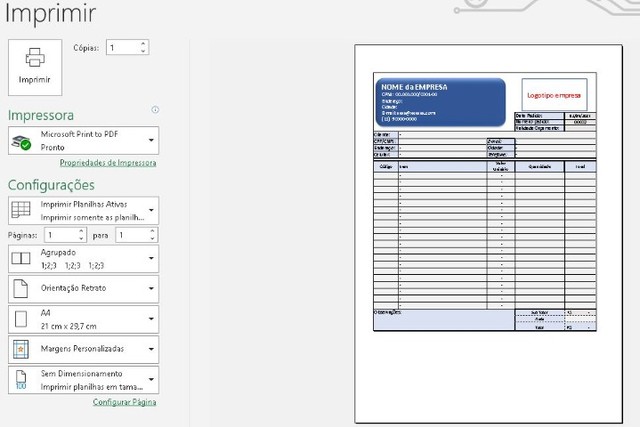Decrease copies with the down arrow
Image resolution: width=640 pixels, height=427 pixels.
[x=143, y=51]
